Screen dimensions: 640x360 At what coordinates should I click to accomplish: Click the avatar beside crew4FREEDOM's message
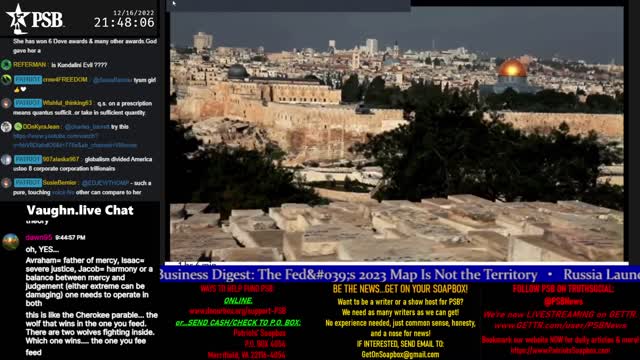(x=6, y=80)
